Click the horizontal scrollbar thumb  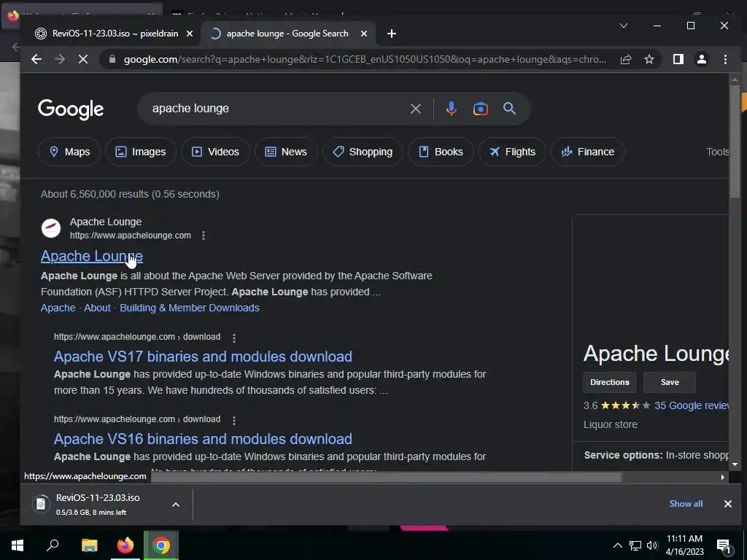click(x=386, y=477)
